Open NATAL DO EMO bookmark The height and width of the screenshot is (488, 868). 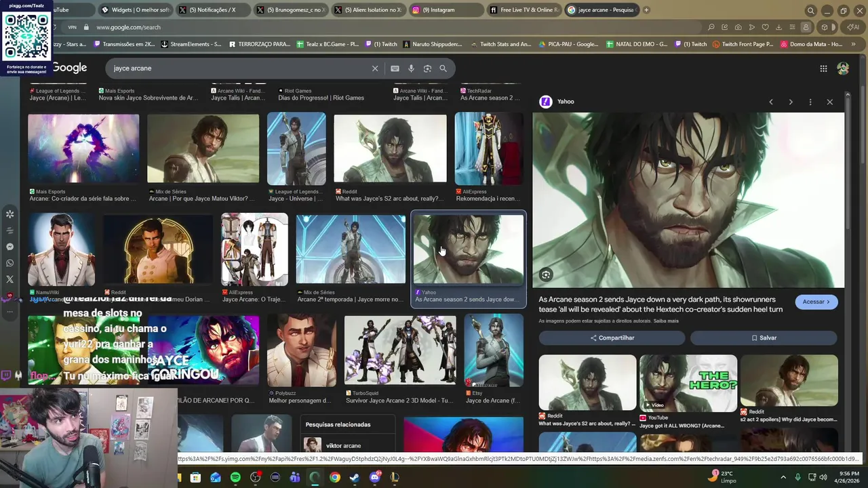pyautogui.click(x=637, y=44)
